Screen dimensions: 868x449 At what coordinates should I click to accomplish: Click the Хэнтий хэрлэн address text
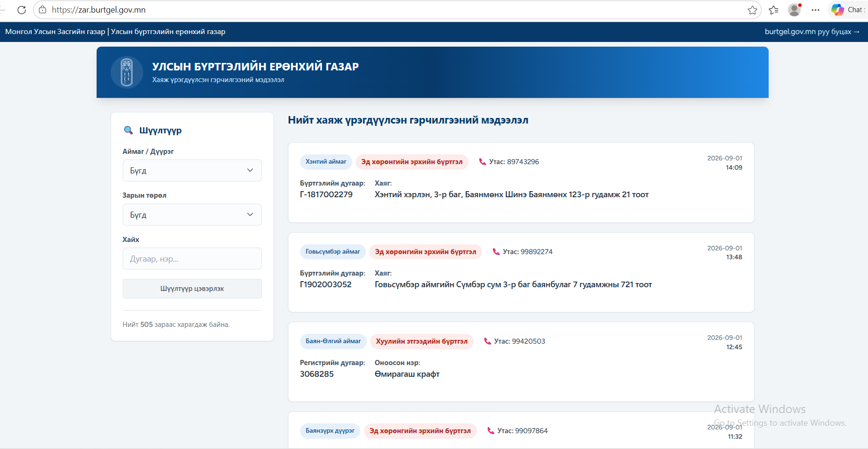[511, 194]
